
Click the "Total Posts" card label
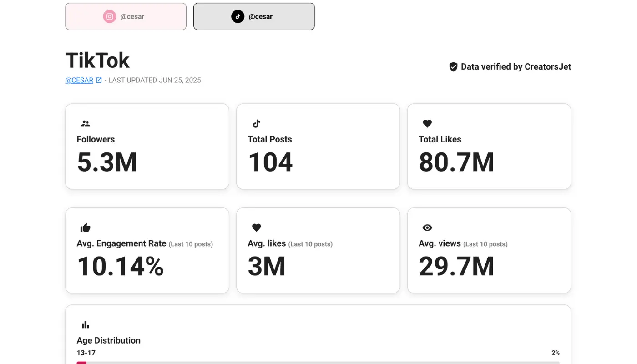click(x=270, y=139)
